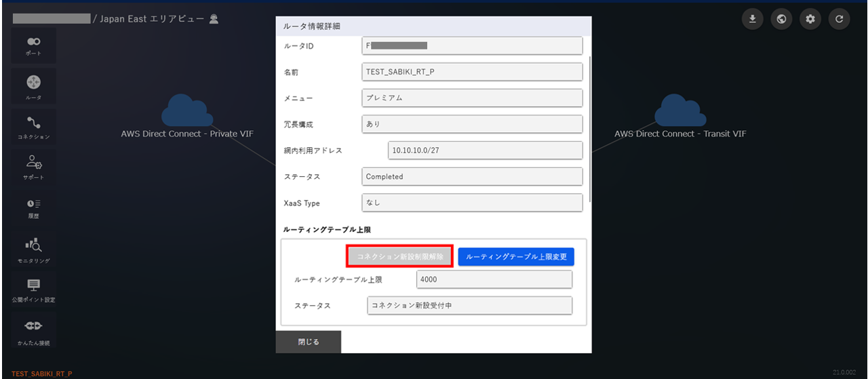Click the 冗長構成 field あり
The height and width of the screenshot is (379, 868).
(472, 124)
